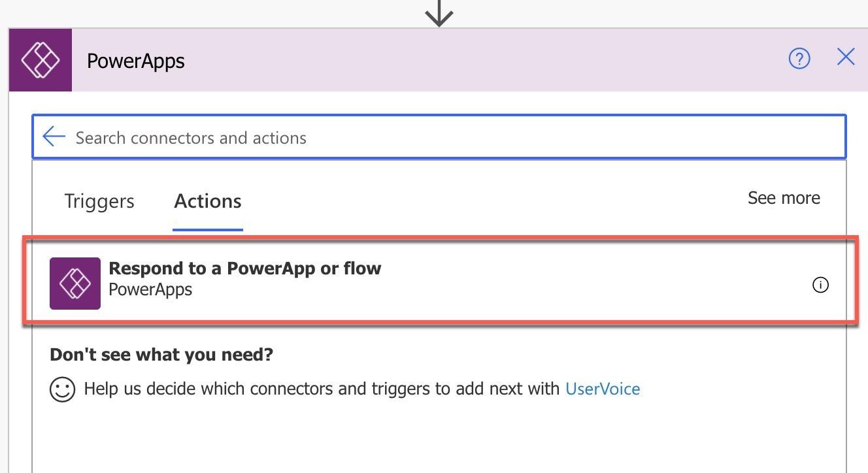This screenshot has height=473, width=868.
Task: Click the PowerApps subtitle under Respond action
Action: tap(150, 289)
